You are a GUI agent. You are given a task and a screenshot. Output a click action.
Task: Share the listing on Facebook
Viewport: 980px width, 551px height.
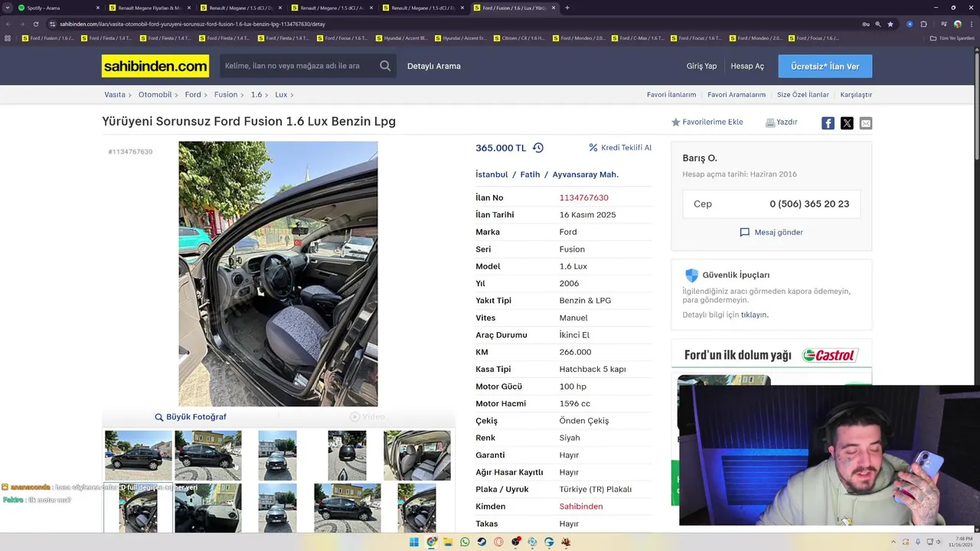click(828, 123)
